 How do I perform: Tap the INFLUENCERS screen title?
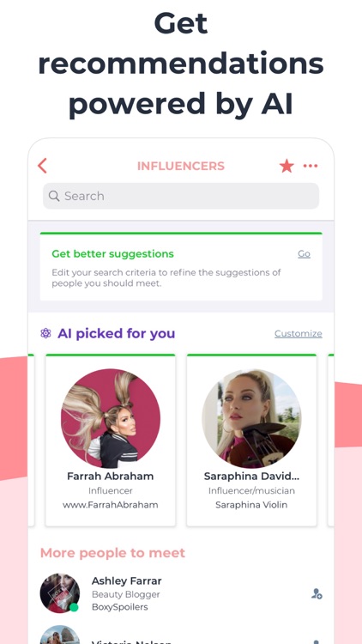(181, 166)
